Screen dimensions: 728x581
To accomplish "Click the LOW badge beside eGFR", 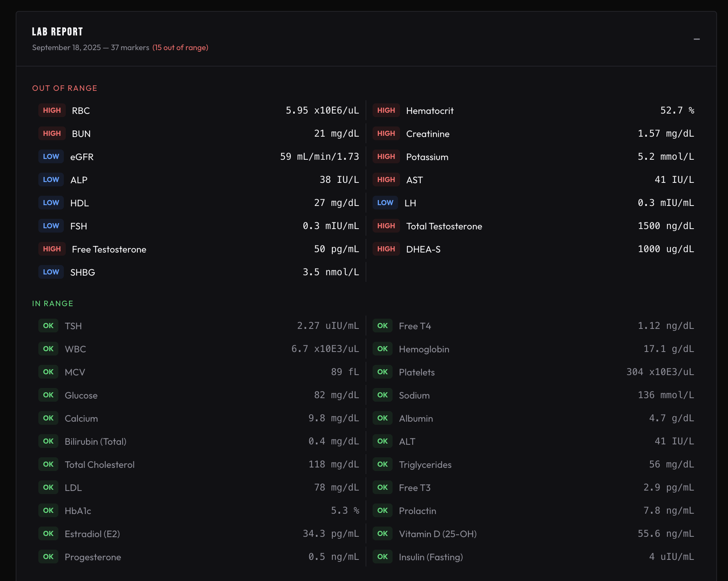I will pos(51,157).
